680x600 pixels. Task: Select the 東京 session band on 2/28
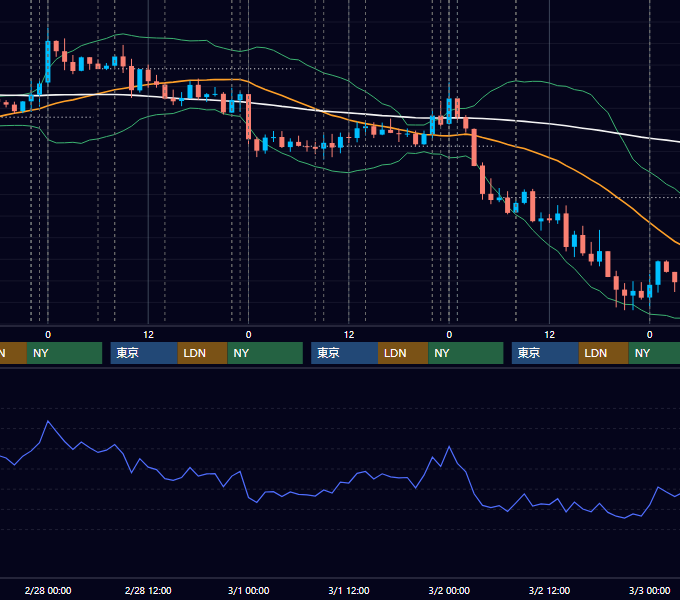tap(144, 353)
